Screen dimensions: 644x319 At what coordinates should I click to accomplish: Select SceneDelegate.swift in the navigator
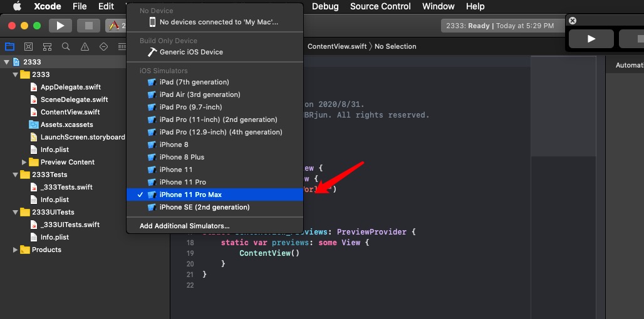75,99
